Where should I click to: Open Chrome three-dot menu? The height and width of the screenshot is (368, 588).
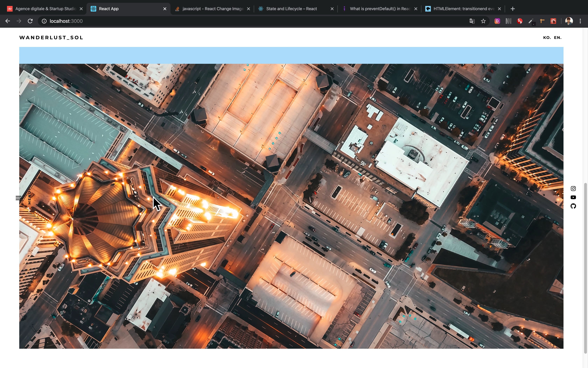[580, 21]
